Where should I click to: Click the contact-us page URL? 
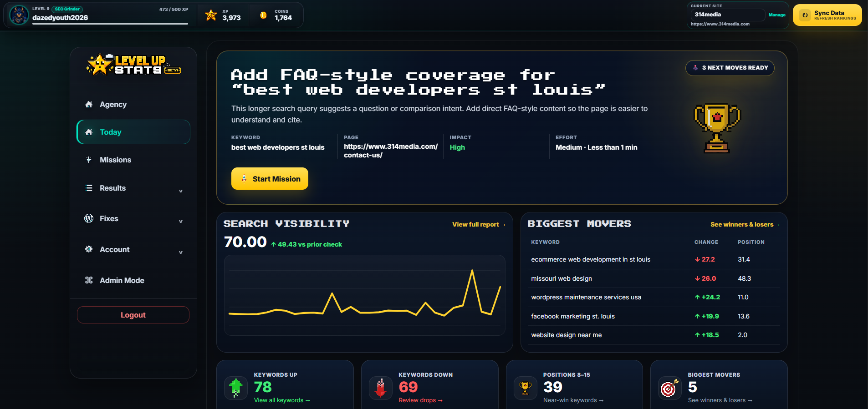391,151
